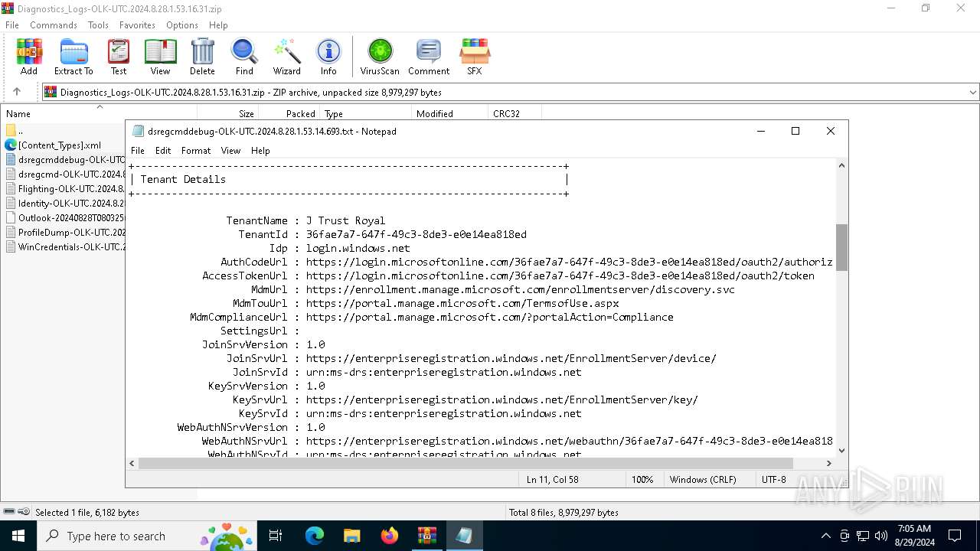This screenshot has width=980, height=551.
Task: Click the taskbar search box
Action: tap(147, 536)
